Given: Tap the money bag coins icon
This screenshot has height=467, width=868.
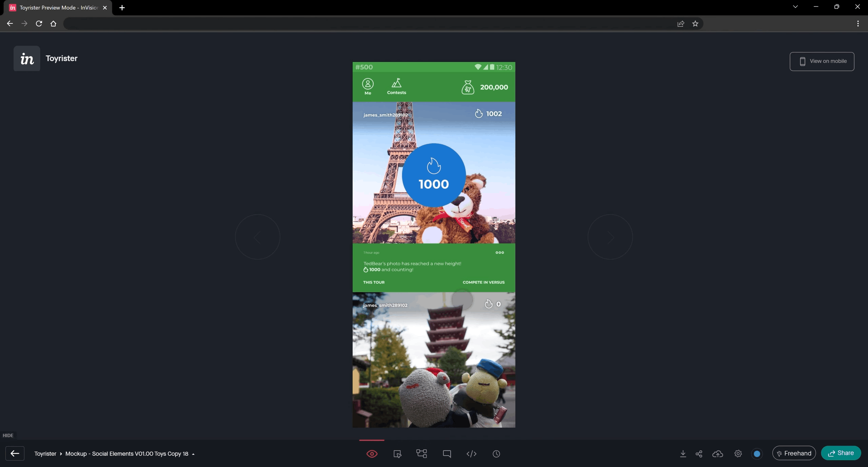Looking at the screenshot, I should pyautogui.click(x=468, y=87).
